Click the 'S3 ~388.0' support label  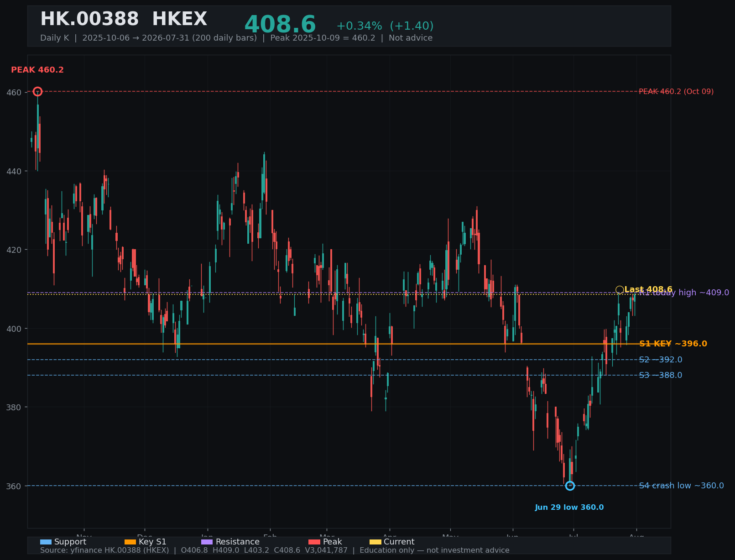click(661, 376)
